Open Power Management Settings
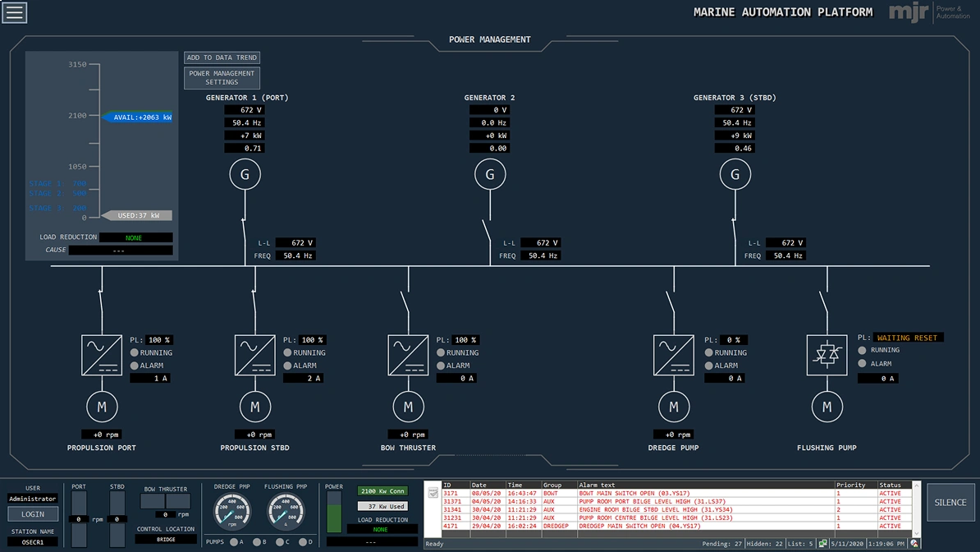Image resolution: width=980 pixels, height=552 pixels. (222, 77)
